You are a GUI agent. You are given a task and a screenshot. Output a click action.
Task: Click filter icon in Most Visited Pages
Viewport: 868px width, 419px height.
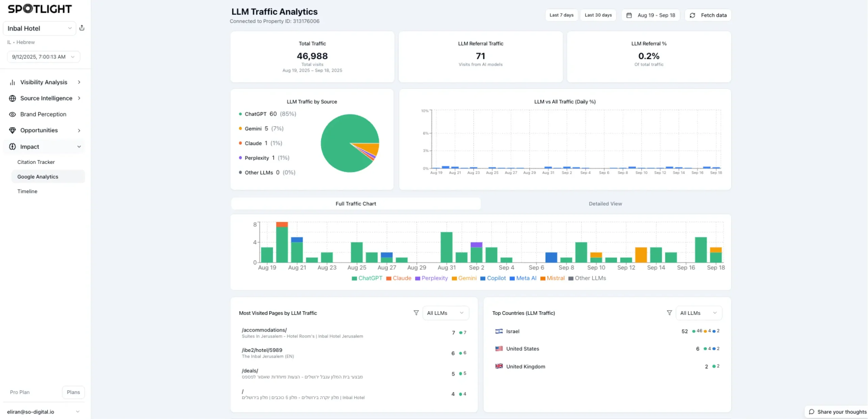pos(416,313)
